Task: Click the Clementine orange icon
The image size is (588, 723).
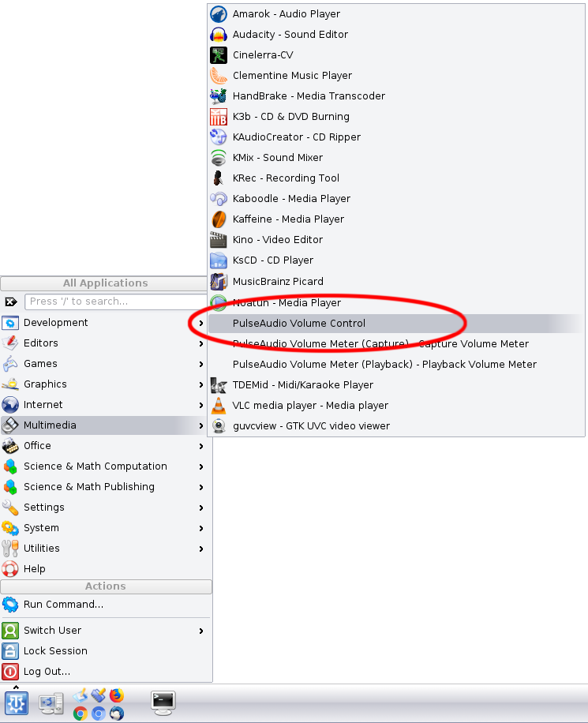Action: pyautogui.click(x=219, y=76)
